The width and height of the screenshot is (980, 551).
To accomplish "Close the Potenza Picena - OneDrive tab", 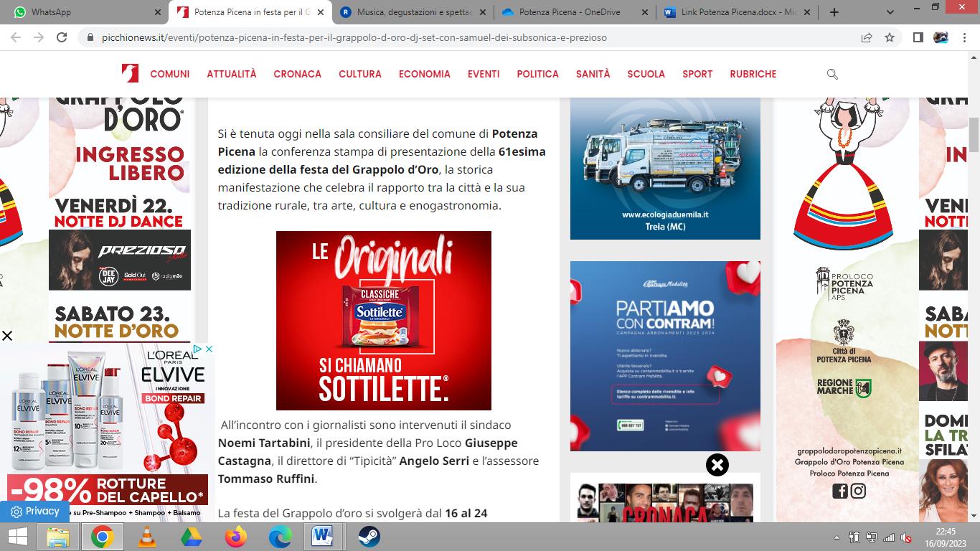I will pyautogui.click(x=644, y=12).
